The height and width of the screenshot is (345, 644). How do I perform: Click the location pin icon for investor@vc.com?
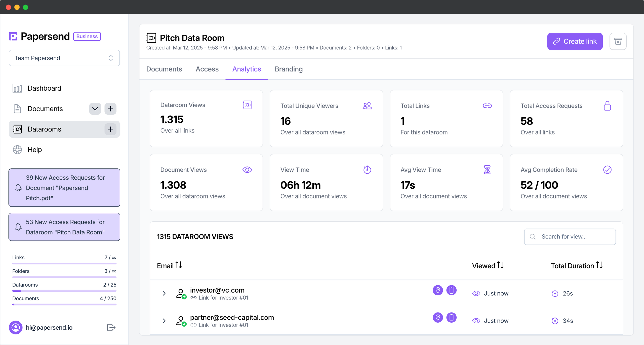(x=438, y=290)
